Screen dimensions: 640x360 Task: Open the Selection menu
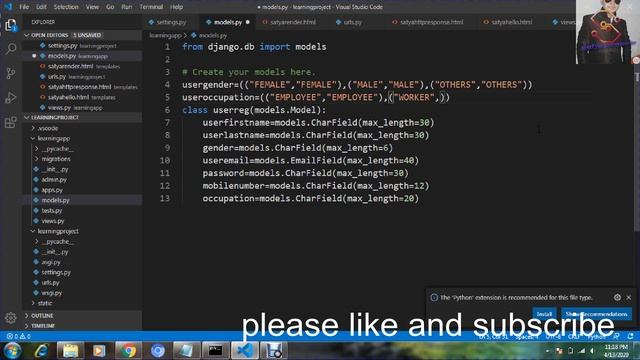coord(66,7)
